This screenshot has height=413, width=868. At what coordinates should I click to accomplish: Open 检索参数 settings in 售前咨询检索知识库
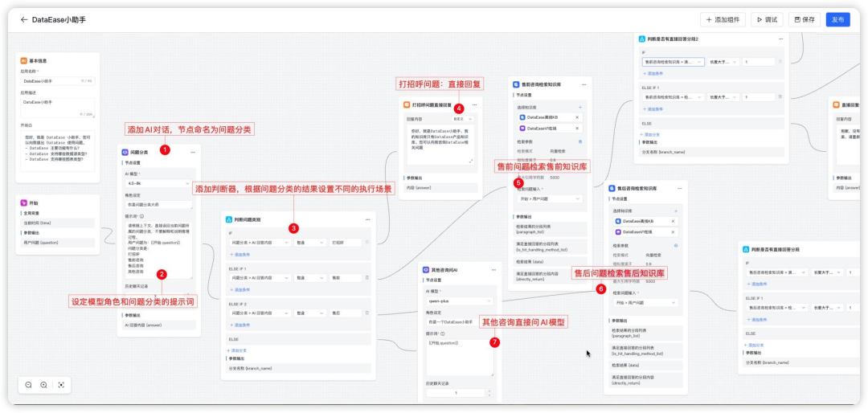point(580,141)
